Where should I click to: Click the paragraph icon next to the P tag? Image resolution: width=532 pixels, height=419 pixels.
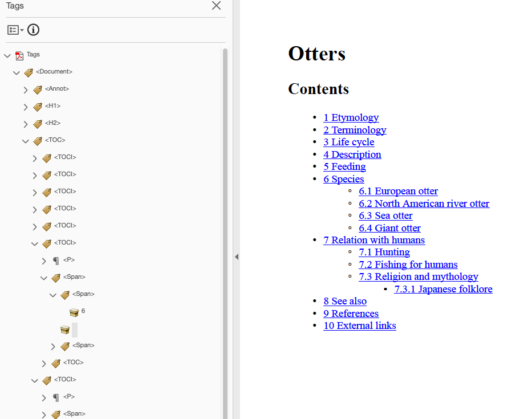point(55,260)
